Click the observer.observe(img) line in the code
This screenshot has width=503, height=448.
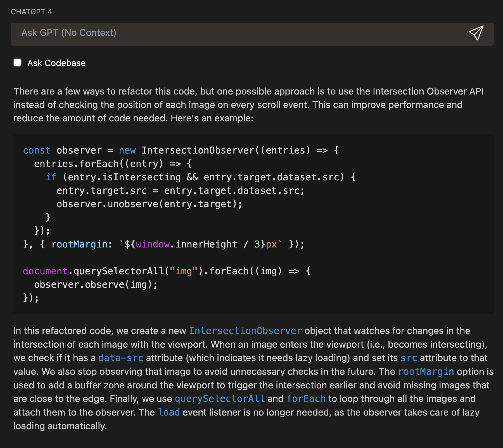click(96, 285)
